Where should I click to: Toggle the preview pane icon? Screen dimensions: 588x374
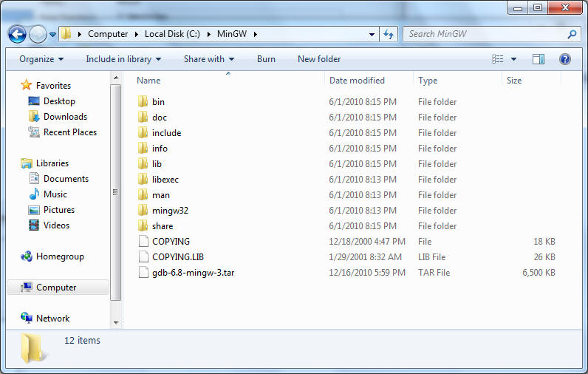coord(539,59)
